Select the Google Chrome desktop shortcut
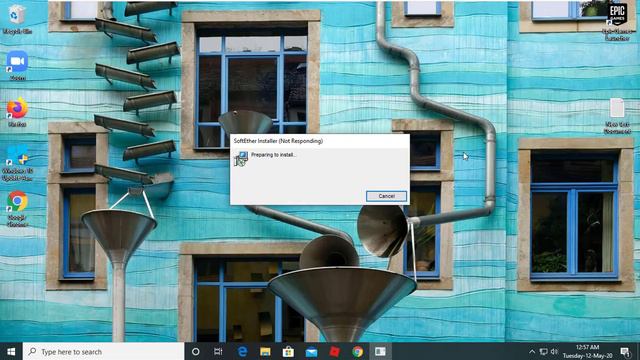The height and width of the screenshot is (360, 640). point(17,209)
